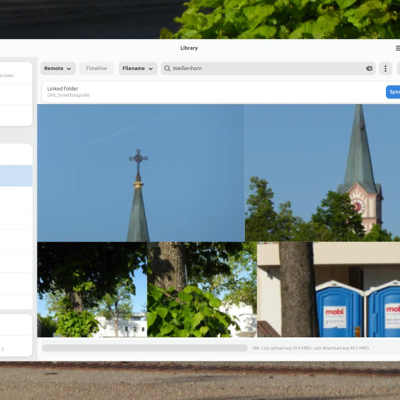Viewport: 400px width, 400px height.
Task: Open the Linked folder entry
Action: 213,92
